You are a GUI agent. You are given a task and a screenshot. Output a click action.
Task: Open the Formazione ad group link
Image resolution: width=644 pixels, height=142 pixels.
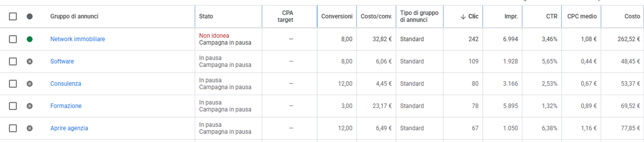coord(66,106)
